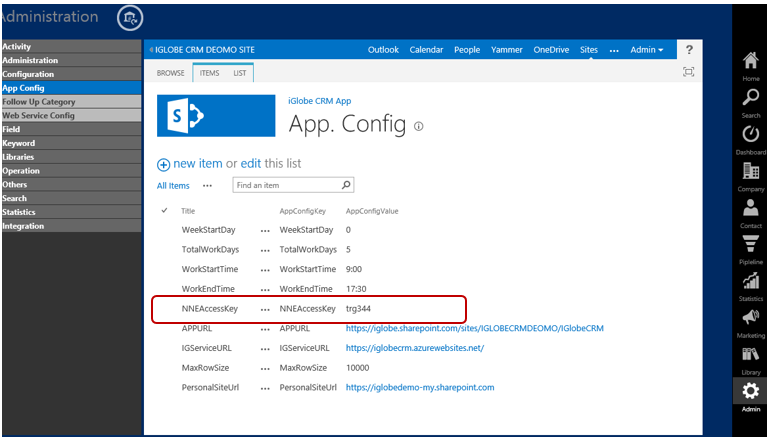
Task: Open views ellipsis next to All Items
Action: point(207,185)
